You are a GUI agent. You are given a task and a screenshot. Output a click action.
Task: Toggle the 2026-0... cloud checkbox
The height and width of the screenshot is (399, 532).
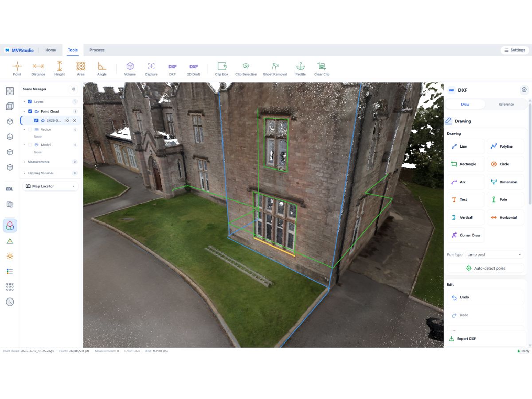point(36,120)
